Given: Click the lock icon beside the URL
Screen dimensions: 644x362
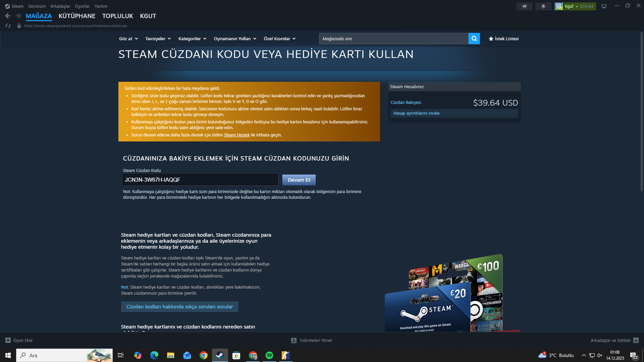Looking at the screenshot, I should pos(19,26).
